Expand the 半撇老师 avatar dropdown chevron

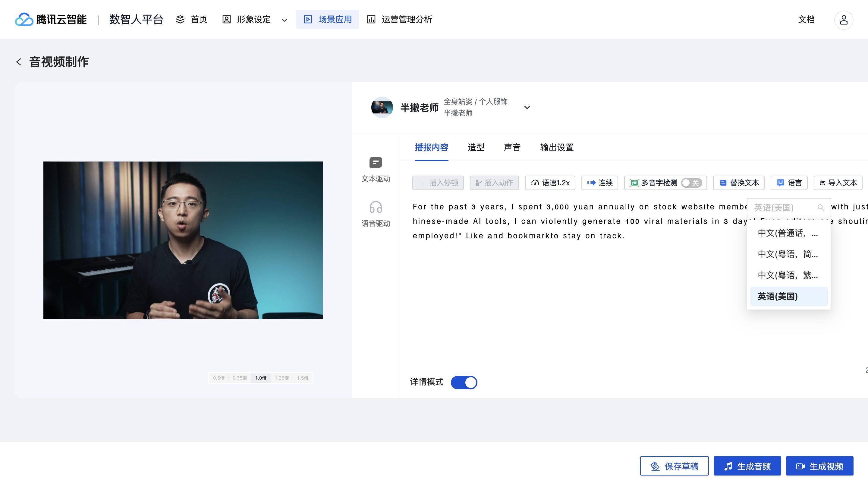[527, 108]
